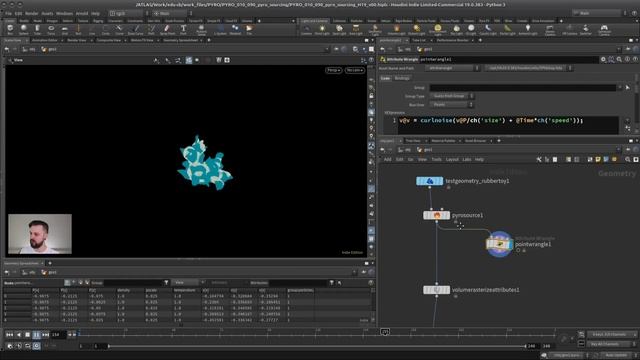Switch to the Render View tab

click(76, 40)
